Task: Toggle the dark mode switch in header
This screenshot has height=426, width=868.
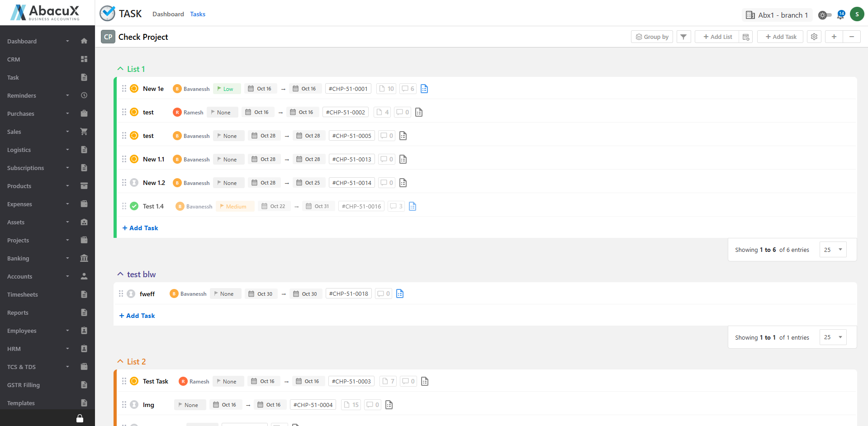Action: tap(825, 15)
